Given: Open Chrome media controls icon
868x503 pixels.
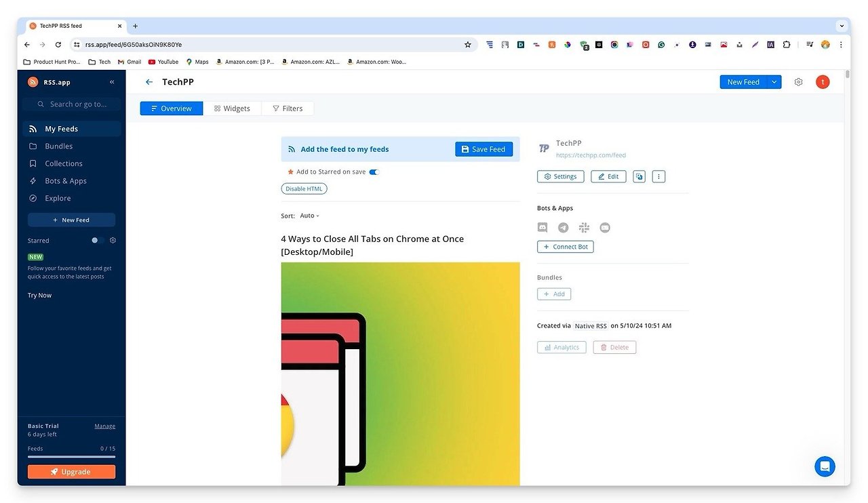Looking at the screenshot, I should (810, 45).
